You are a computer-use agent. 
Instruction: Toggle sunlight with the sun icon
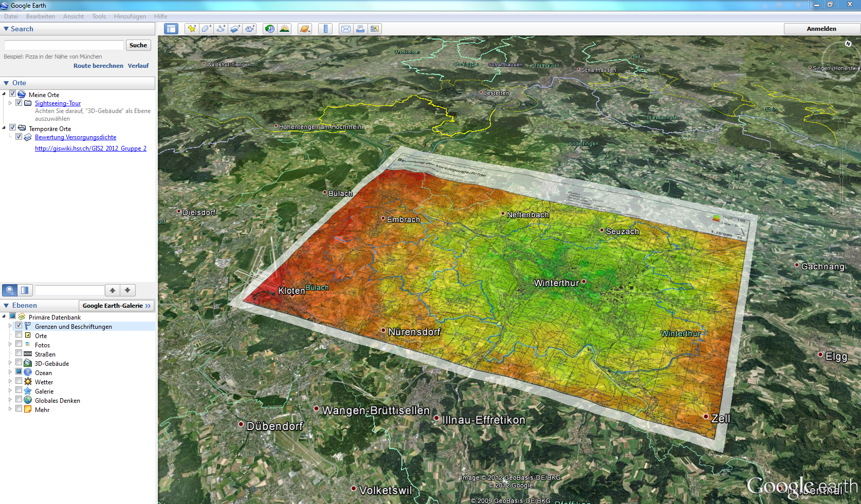[x=285, y=29]
